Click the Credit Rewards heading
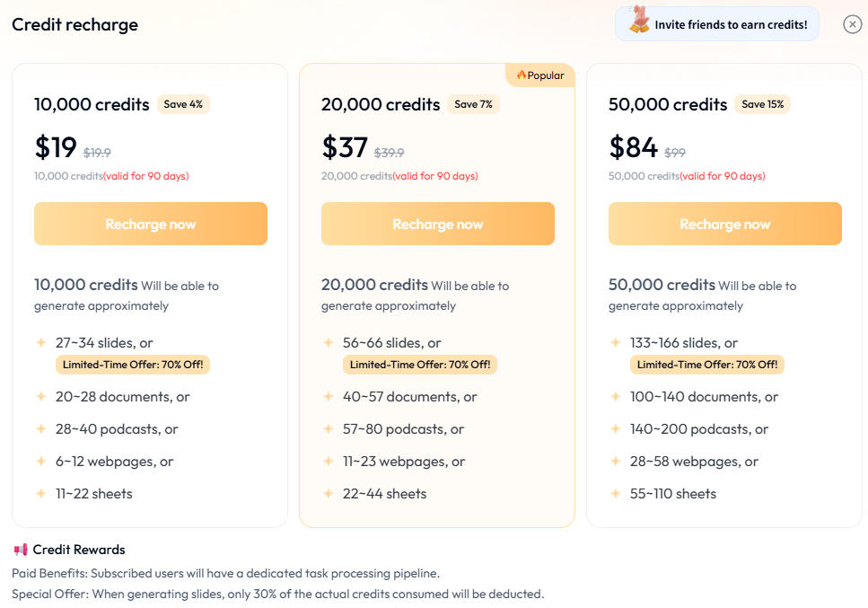The width and height of the screenshot is (868, 608). 79,550
